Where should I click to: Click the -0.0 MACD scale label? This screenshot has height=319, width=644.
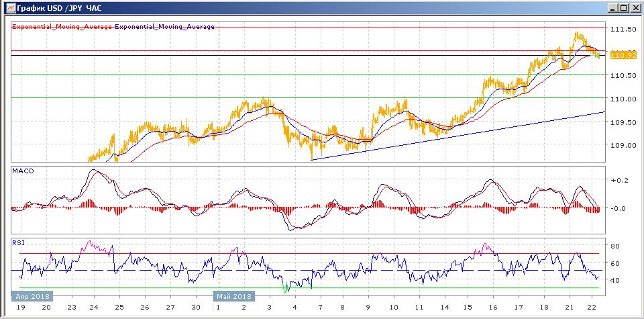(x=619, y=208)
